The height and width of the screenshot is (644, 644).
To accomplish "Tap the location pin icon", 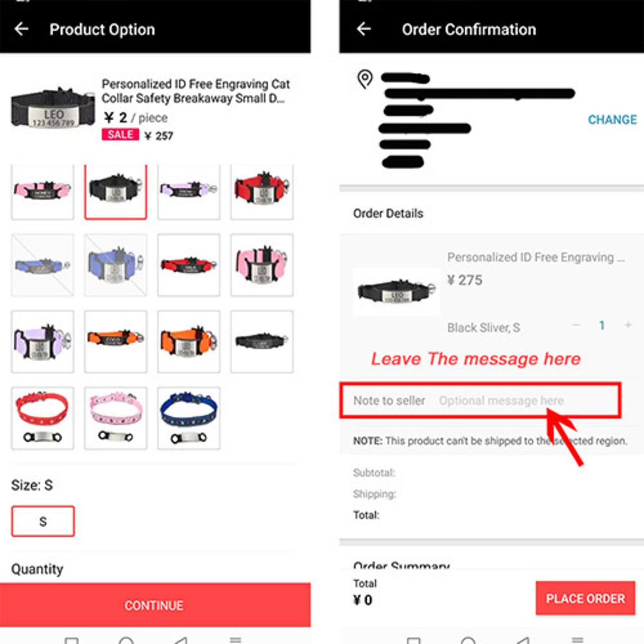I will point(365,79).
